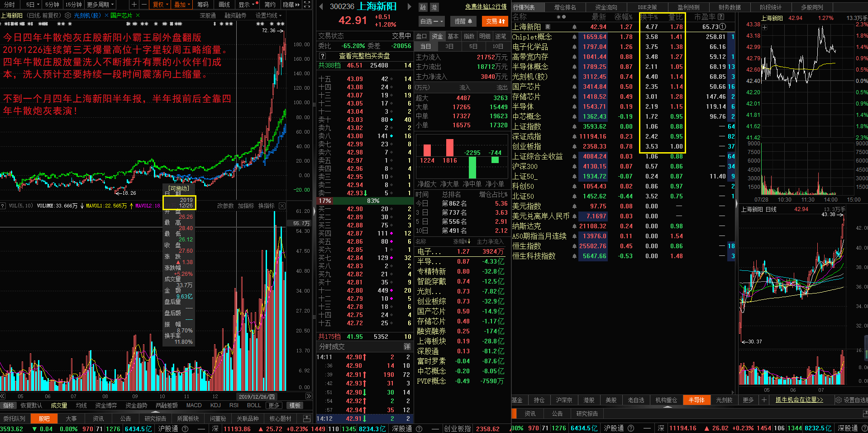The image size is (868, 433).
Task: Open popup icon in bottom info tab bar
Action: (306, 419)
